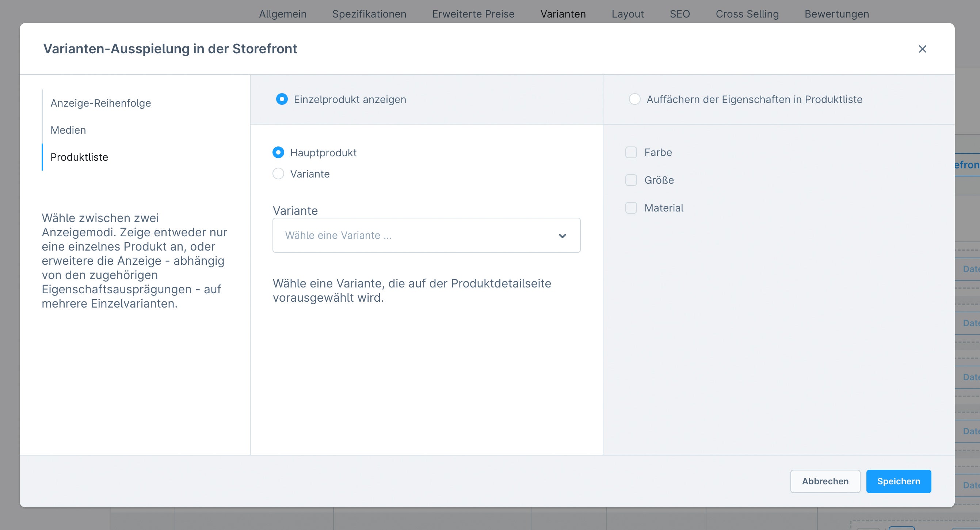The height and width of the screenshot is (530, 980).
Task: Switch to the Layout tab
Action: [x=628, y=14]
